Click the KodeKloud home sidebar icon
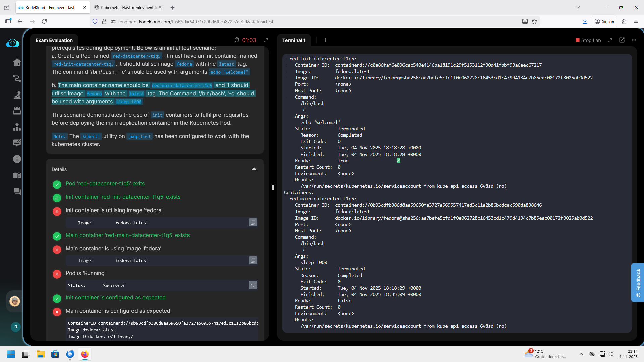644x362 pixels. 17,62
